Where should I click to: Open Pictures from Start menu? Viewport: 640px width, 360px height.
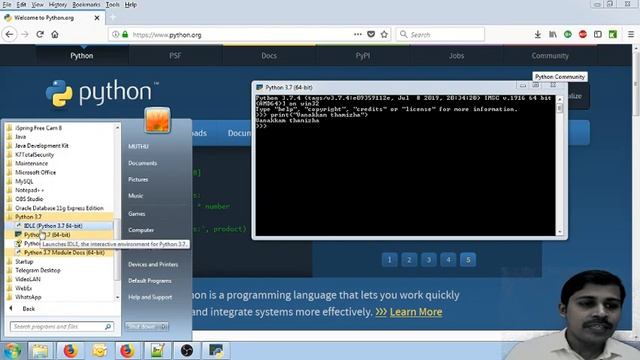138,179
